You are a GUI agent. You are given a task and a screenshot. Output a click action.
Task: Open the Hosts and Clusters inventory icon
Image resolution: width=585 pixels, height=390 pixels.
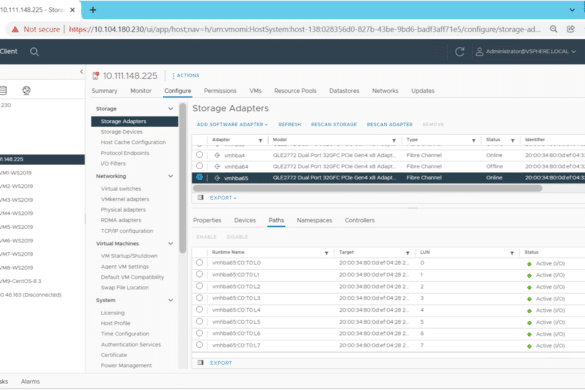pyautogui.click(x=3, y=90)
